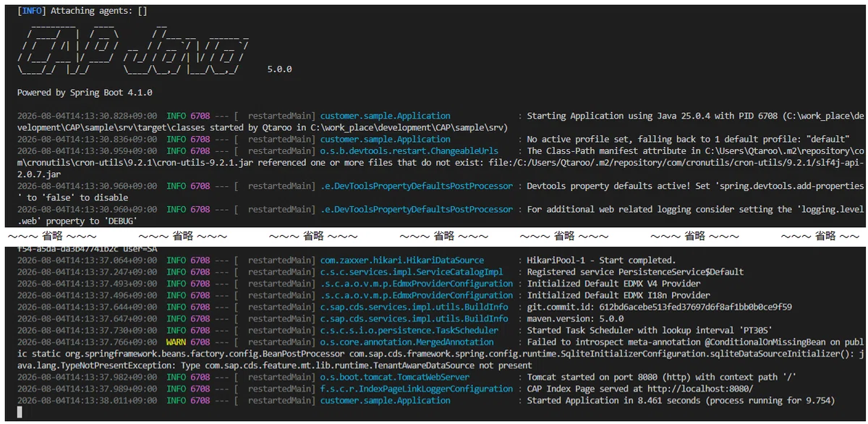The image size is (868, 424).
Task: Click the o.s.boot.tomcat.TomcatWebServer logger name
Action: point(395,377)
